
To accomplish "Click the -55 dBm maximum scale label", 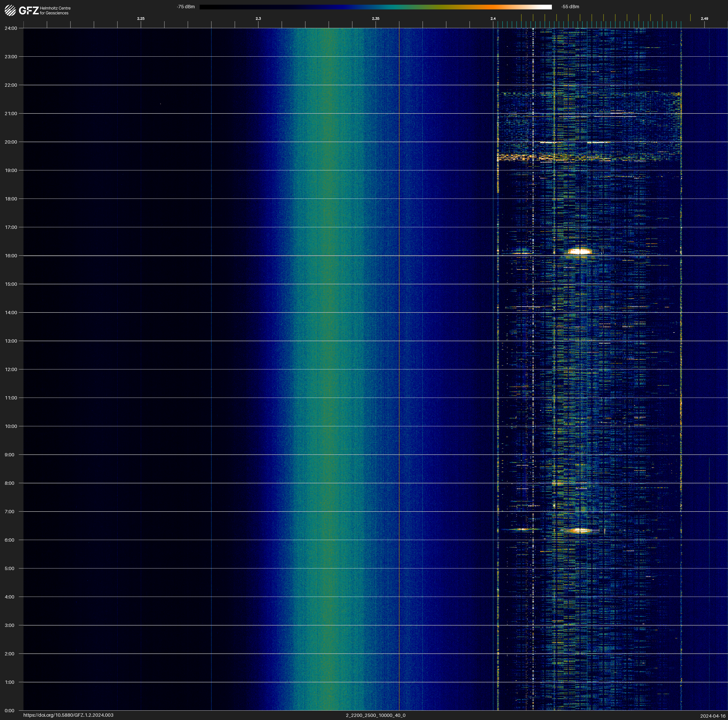I will pyautogui.click(x=570, y=7).
